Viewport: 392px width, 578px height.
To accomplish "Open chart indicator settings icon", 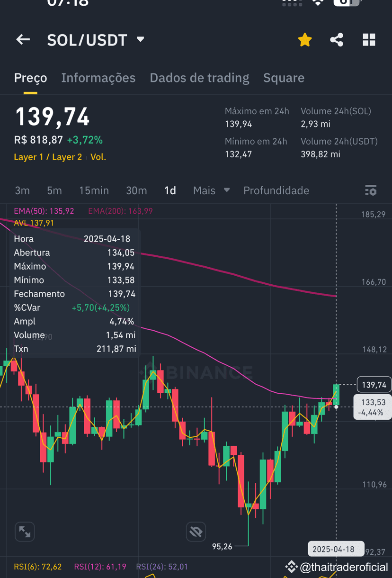I will point(371,190).
